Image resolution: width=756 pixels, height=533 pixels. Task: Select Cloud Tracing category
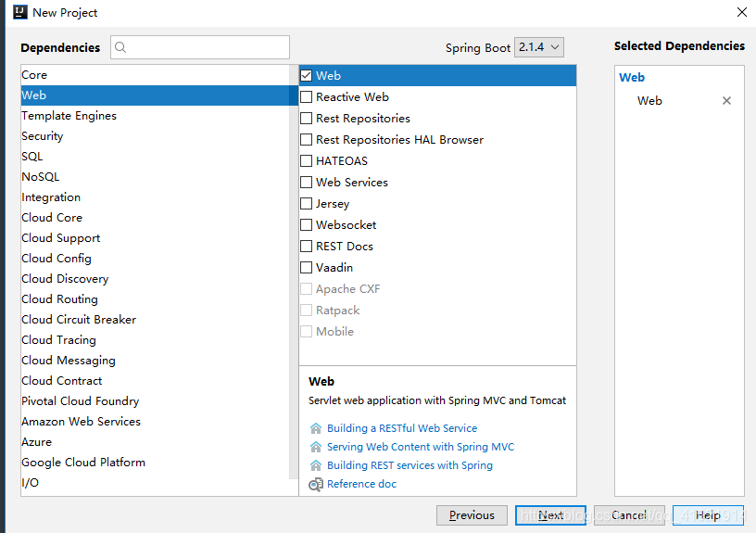[x=156, y=340]
